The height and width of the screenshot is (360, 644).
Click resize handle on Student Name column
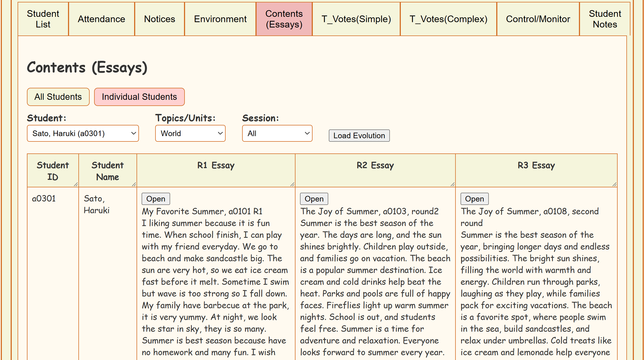click(134, 184)
